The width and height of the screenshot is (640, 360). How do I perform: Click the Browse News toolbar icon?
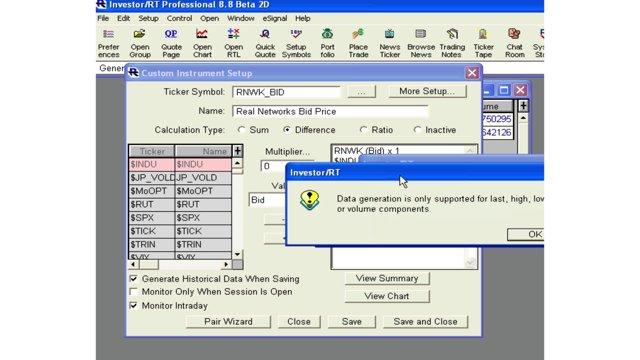(x=421, y=43)
